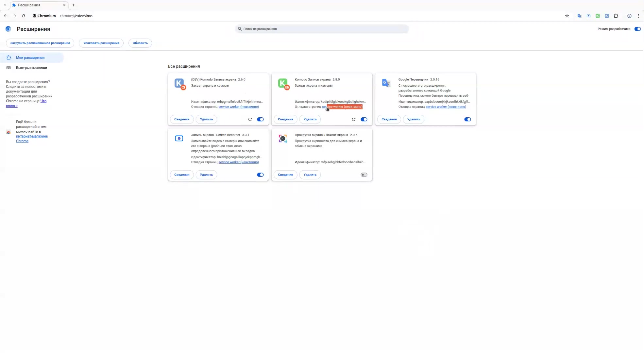
Task: Open service worker link for Screen Recorder
Action: pyautogui.click(x=239, y=162)
